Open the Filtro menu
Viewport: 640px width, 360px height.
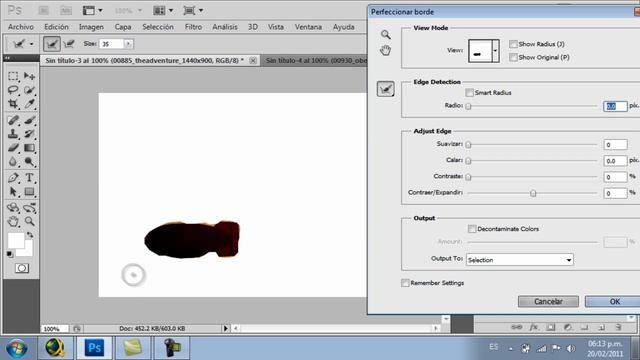click(193, 27)
